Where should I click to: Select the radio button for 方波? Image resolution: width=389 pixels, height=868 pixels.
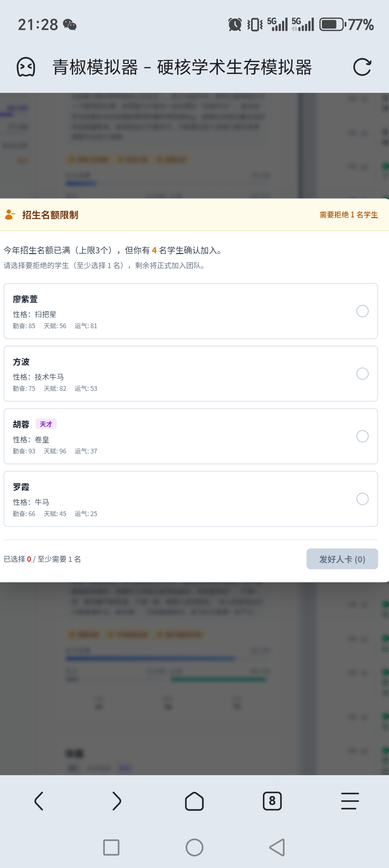362,374
